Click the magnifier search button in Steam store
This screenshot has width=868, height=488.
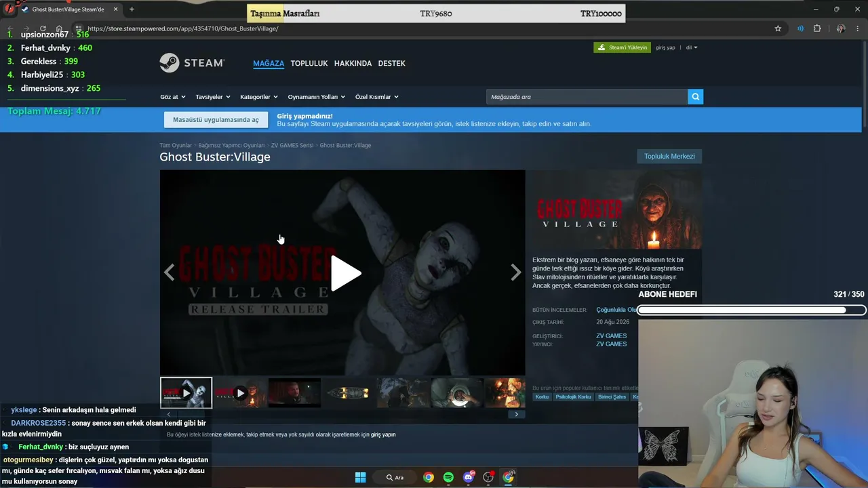[x=695, y=97]
